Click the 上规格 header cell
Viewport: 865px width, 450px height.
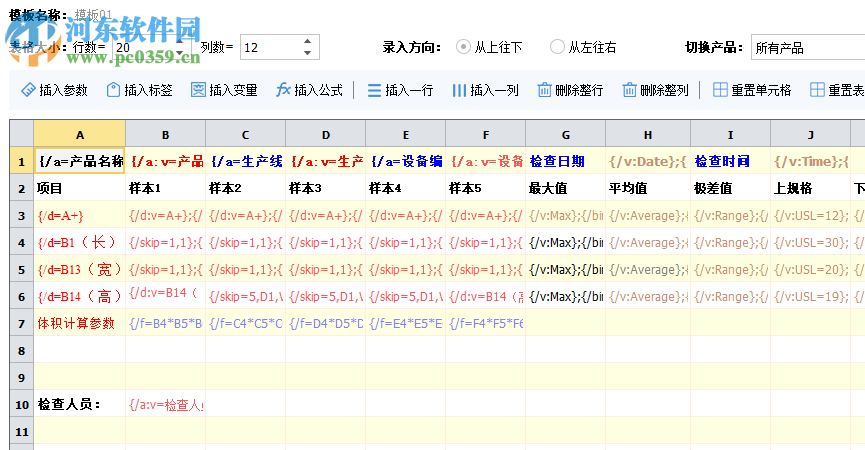tap(810, 188)
